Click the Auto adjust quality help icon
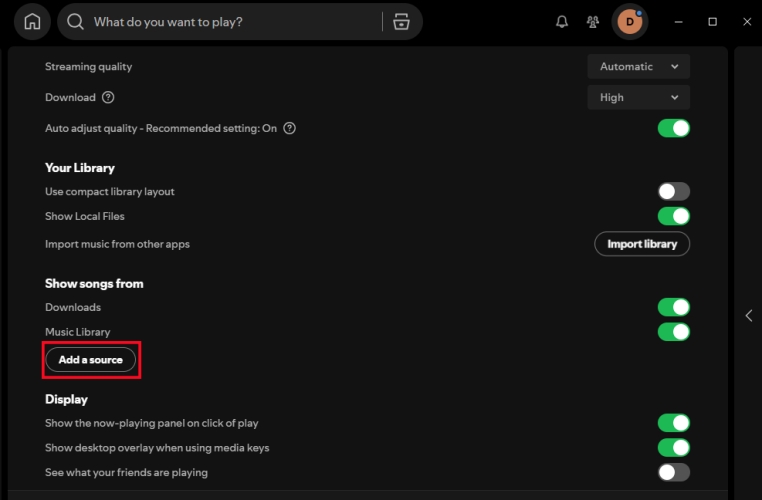 pyautogui.click(x=290, y=128)
